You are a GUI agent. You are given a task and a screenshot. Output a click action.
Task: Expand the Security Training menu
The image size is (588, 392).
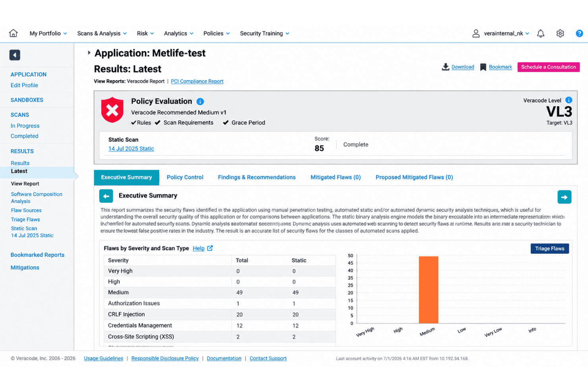point(265,33)
